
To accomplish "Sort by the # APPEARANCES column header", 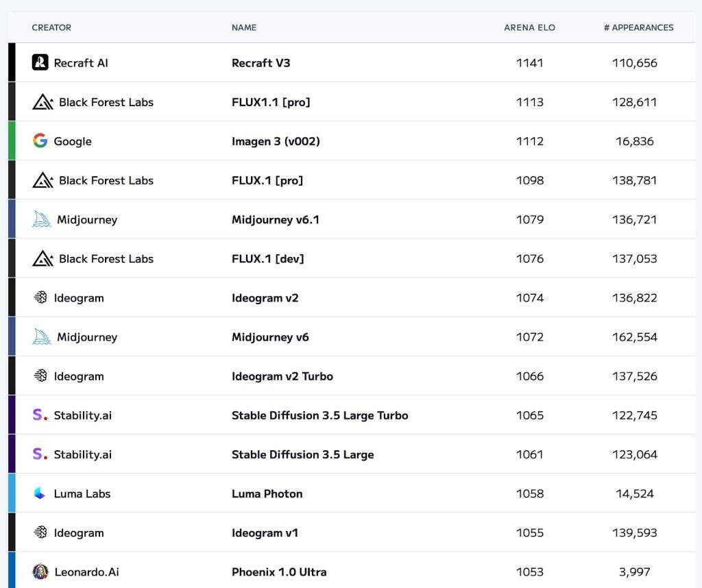I will click(638, 27).
